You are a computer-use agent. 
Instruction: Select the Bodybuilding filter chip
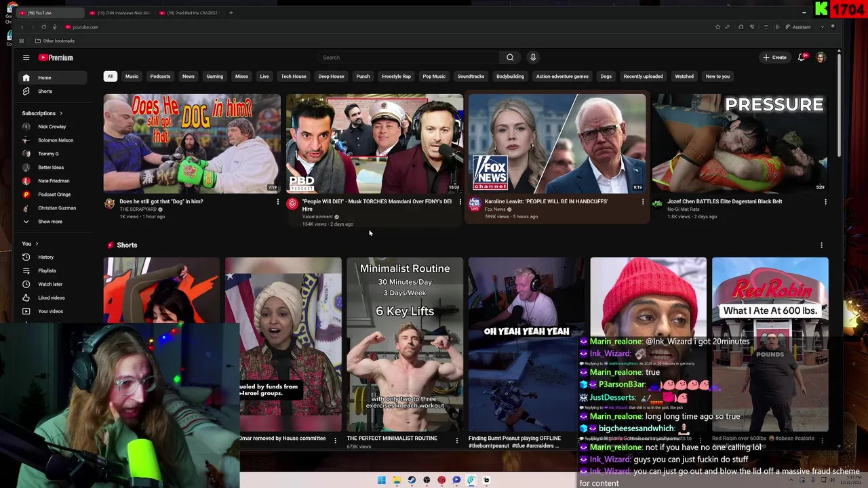click(510, 77)
